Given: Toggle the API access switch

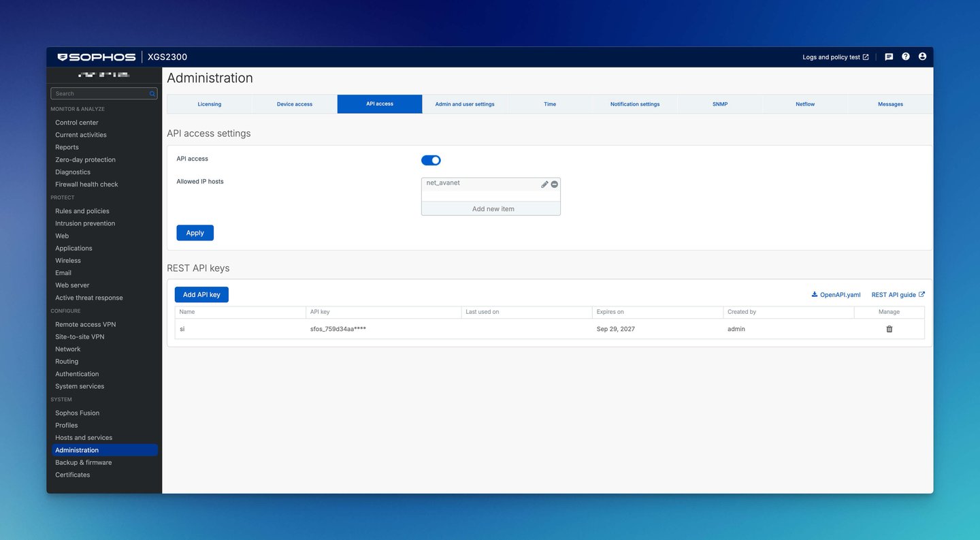Looking at the screenshot, I should pos(431,160).
